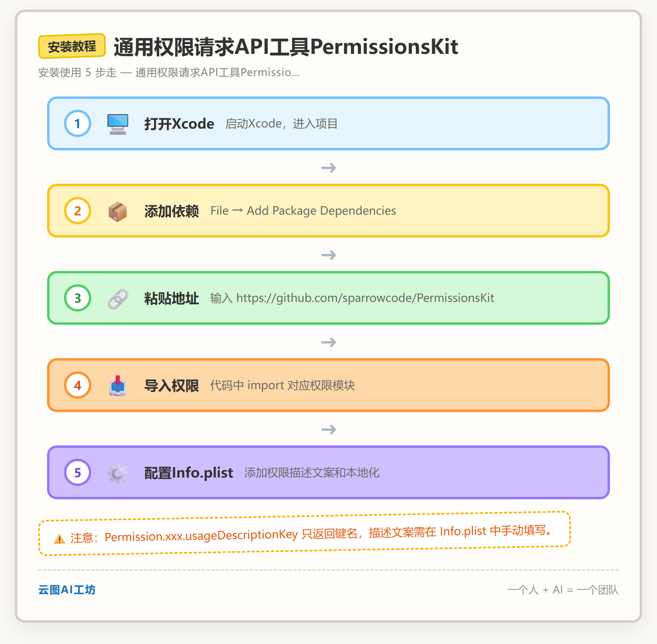Click the 云图AI工坊 footer brand
Image resolution: width=657 pixels, height=644 pixels.
(x=67, y=590)
